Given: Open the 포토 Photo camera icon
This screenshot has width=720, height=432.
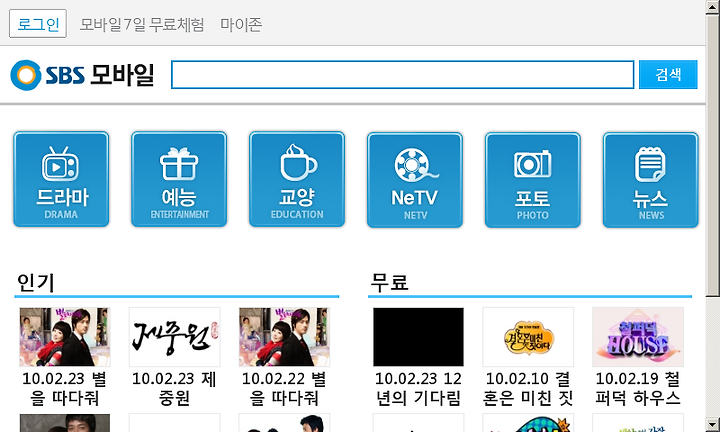Looking at the screenshot, I should tap(533, 180).
